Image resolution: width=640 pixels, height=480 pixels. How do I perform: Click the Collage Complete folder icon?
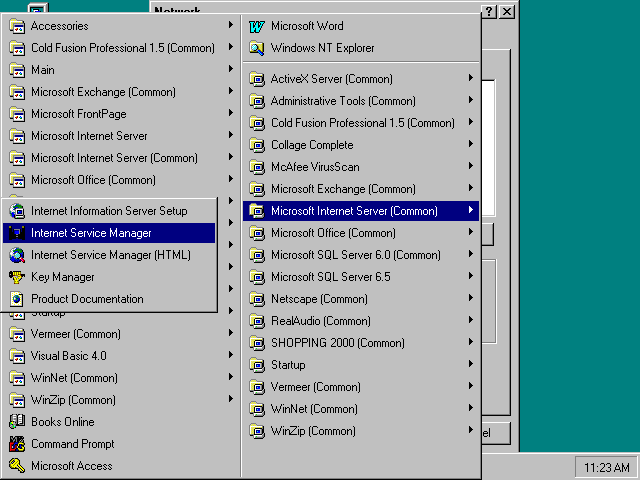point(257,145)
